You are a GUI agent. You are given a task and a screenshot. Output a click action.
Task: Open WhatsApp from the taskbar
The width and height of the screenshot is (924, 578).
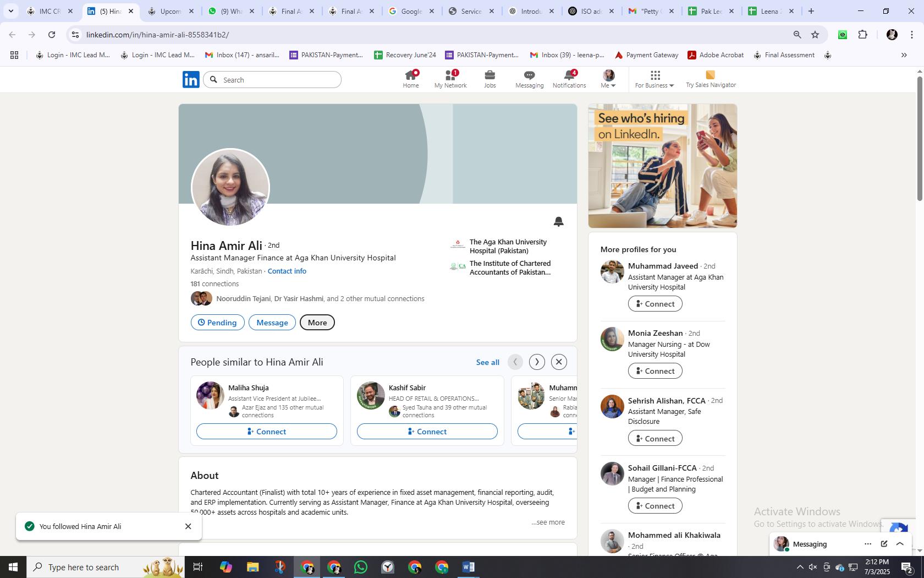point(361,567)
